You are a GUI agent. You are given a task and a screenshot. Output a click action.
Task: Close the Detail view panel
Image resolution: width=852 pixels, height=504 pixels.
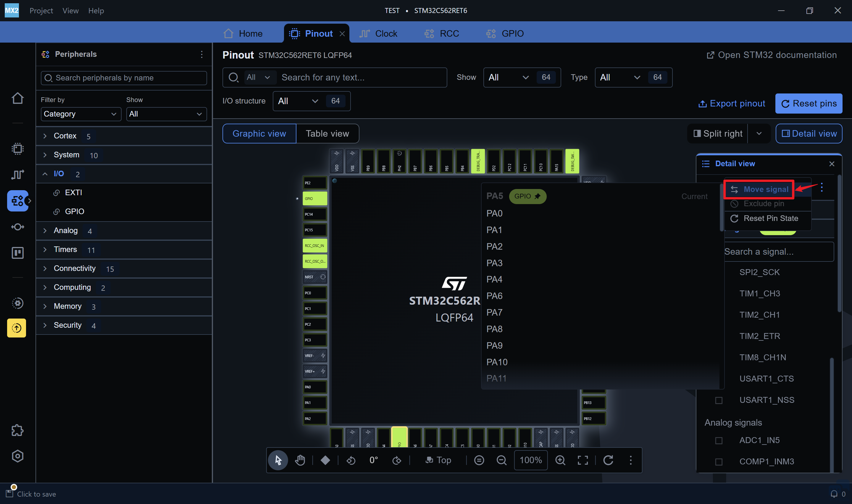point(832,164)
